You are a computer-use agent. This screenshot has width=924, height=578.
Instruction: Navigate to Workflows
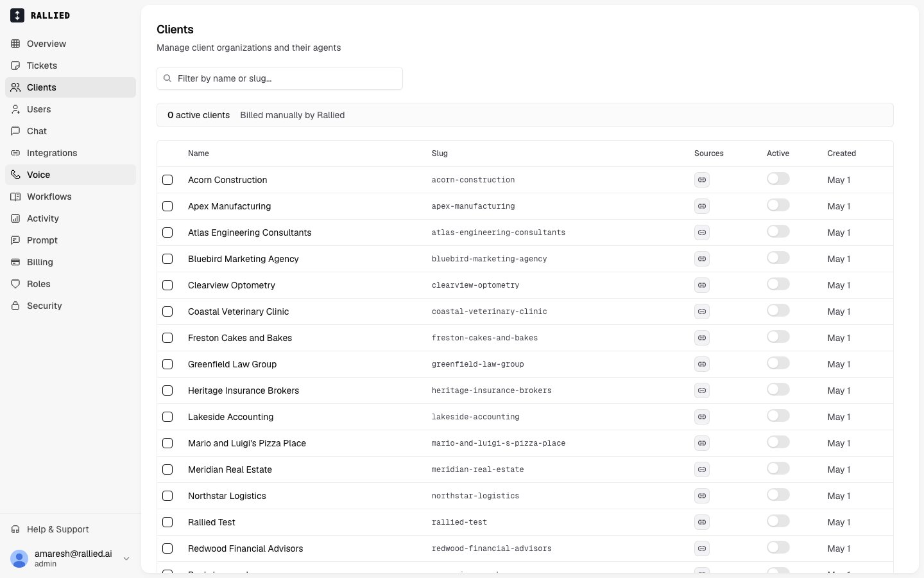pos(71,197)
